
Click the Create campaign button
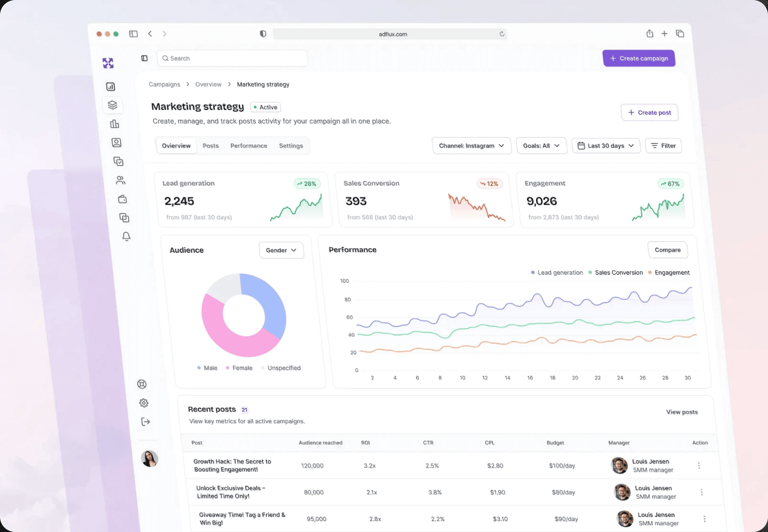tap(639, 58)
